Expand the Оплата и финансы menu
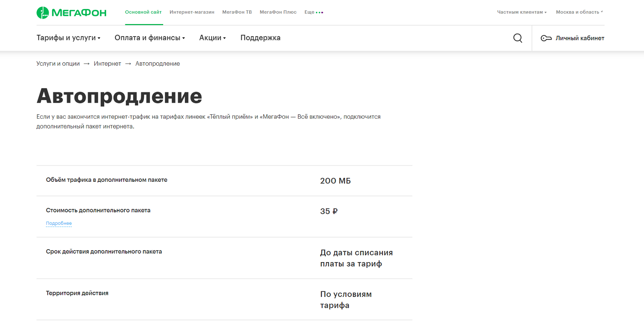This screenshot has width=644, height=327. [x=150, y=38]
